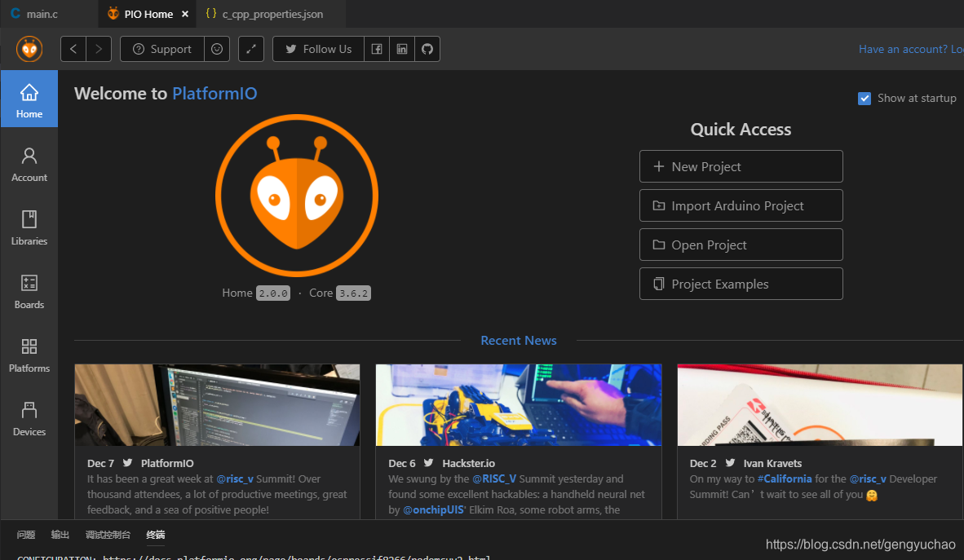Click @RISC_V link in the Hackster.io post
This screenshot has height=560, width=964.
[494, 478]
